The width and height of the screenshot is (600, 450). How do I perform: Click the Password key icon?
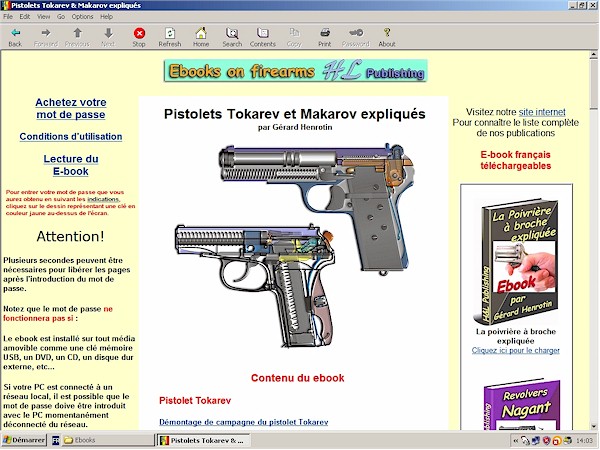click(x=355, y=37)
